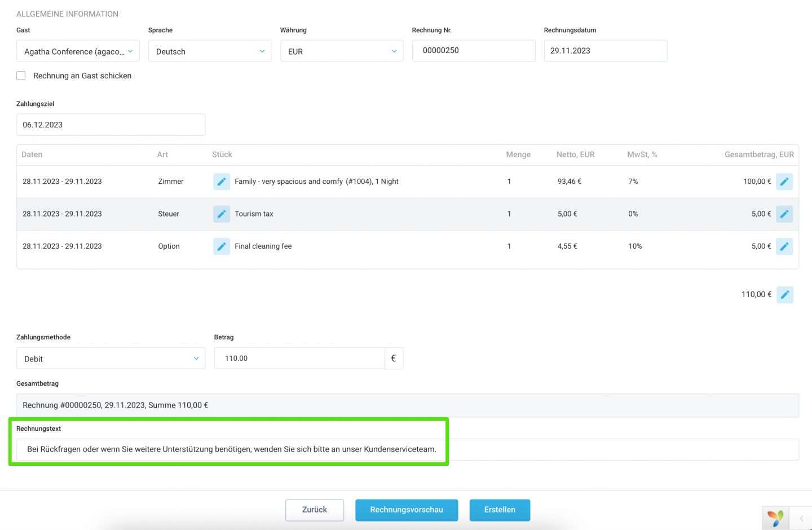
Task: Click the Daten column header
Action: tap(32, 154)
